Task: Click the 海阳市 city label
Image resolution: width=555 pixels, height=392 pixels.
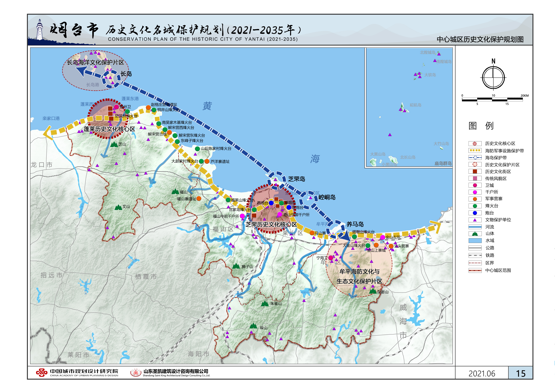Action: click(x=198, y=354)
